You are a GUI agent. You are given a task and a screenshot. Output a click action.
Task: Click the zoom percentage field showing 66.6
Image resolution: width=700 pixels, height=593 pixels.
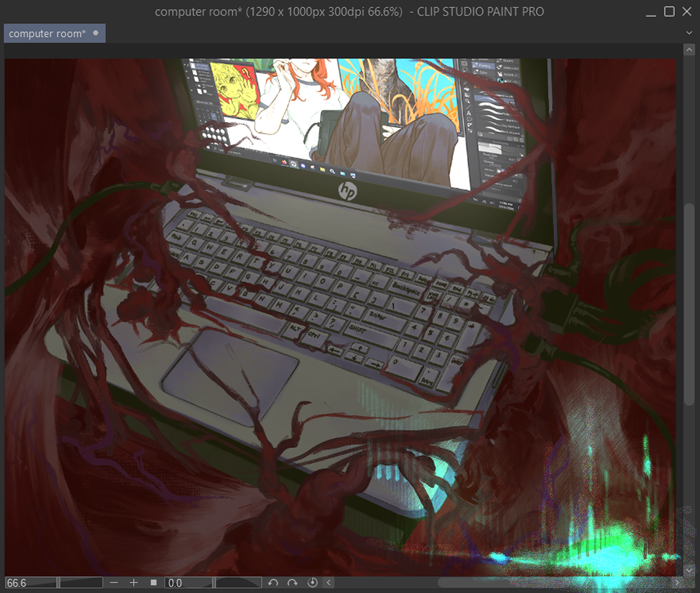31,583
